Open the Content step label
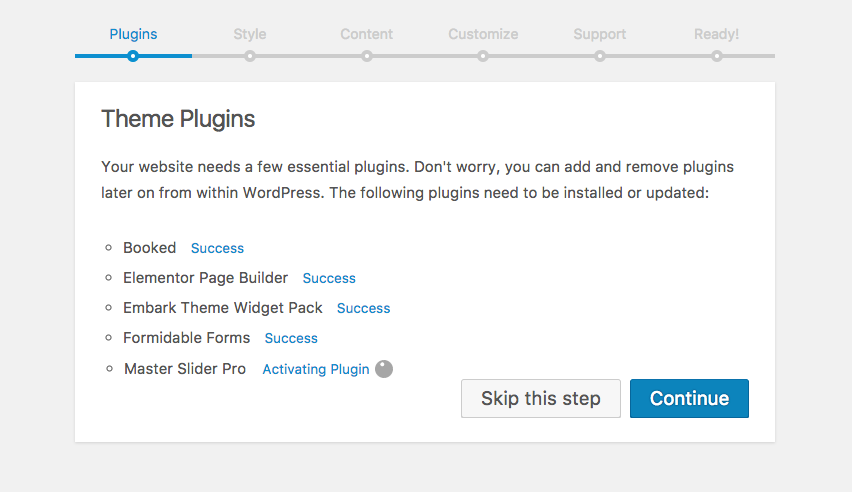852x492 pixels. (366, 34)
